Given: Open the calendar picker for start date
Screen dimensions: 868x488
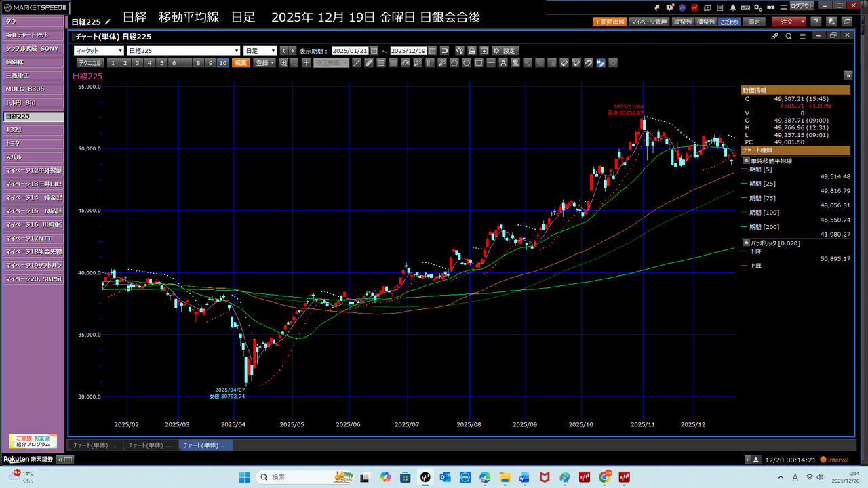Looking at the screenshot, I should point(374,51).
